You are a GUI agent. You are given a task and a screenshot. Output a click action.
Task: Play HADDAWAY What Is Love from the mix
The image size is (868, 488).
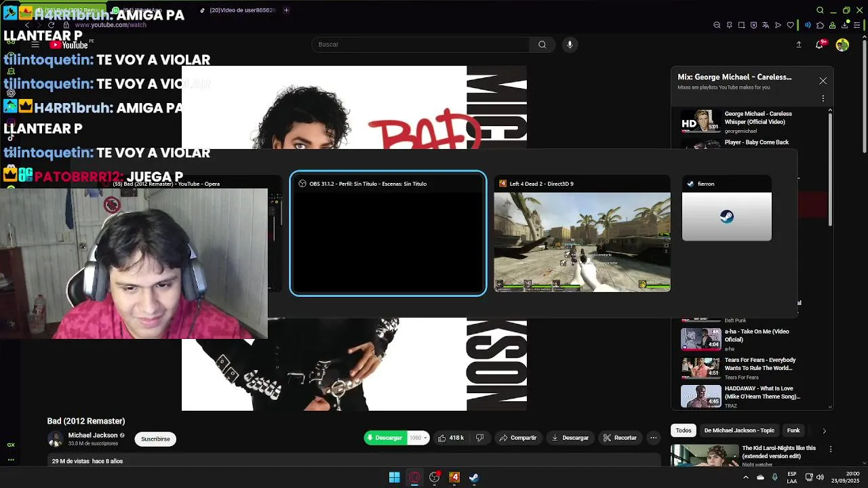click(x=753, y=396)
